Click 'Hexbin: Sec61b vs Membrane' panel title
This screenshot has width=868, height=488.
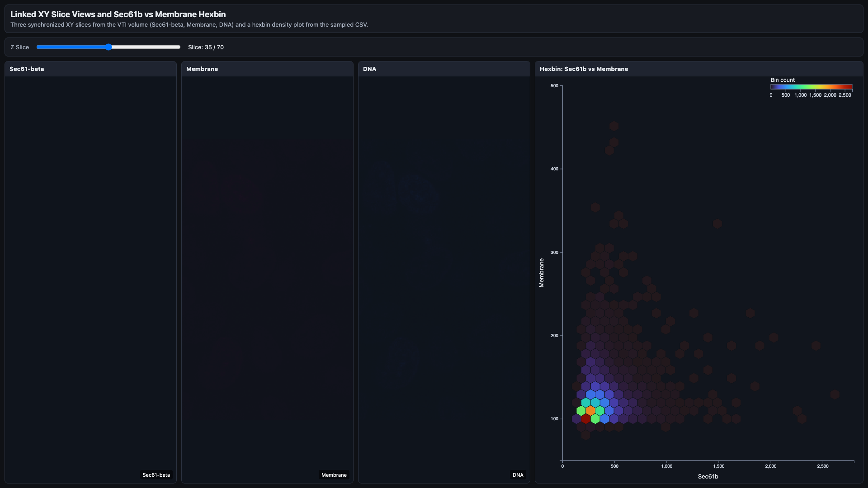[x=584, y=69]
